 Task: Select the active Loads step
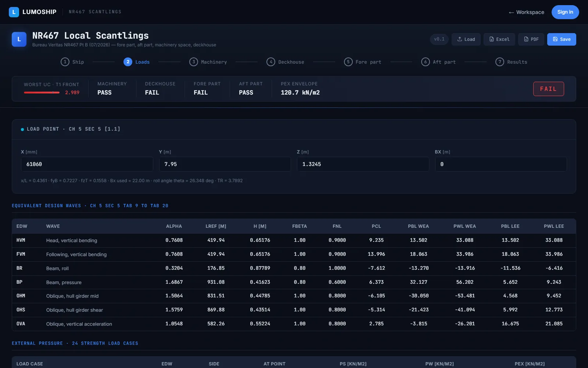(x=137, y=62)
